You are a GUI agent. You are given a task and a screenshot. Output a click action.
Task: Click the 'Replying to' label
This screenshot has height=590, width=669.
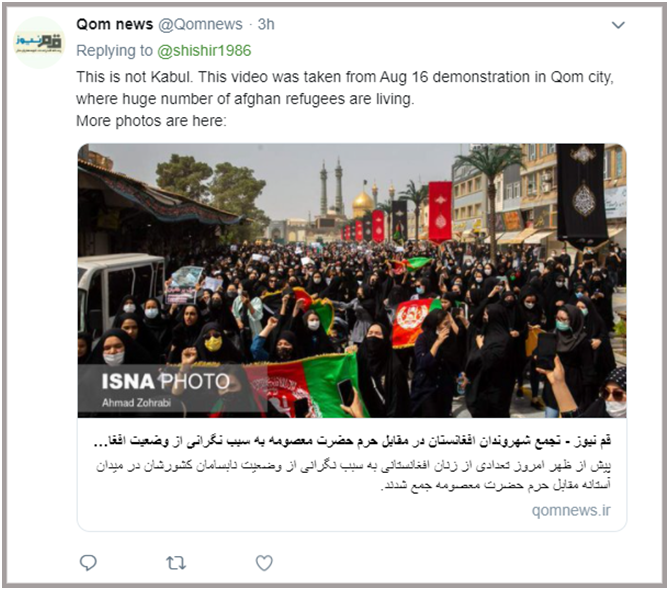click(114, 50)
